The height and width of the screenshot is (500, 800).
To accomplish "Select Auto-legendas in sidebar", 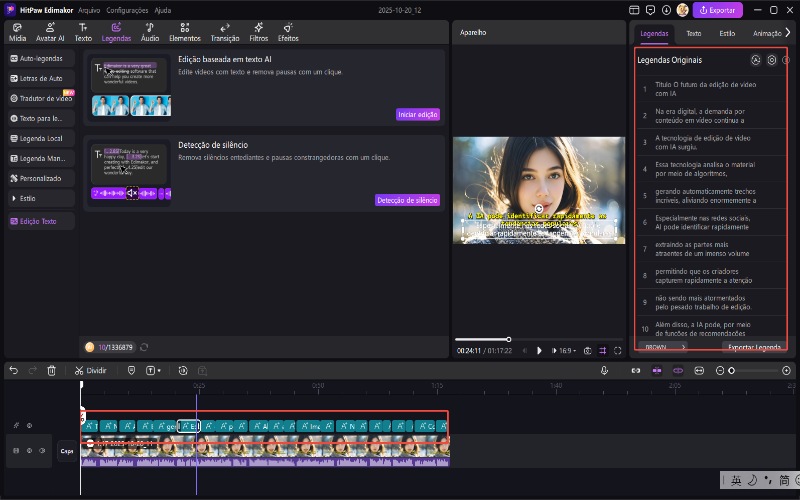I will [x=41, y=58].
